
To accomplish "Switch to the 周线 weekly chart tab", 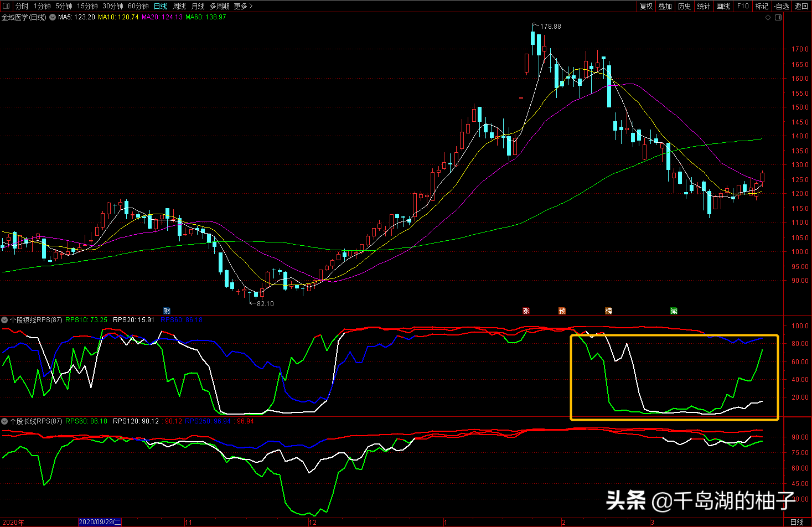I will click(179, 6).
